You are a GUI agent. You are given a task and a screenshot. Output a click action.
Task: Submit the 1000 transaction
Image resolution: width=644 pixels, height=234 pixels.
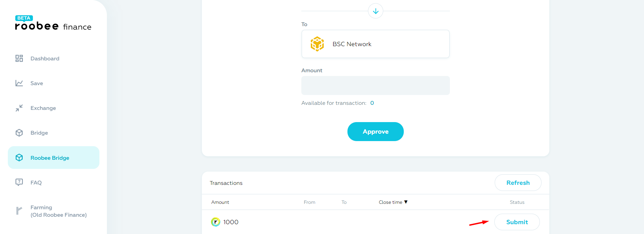517,222
